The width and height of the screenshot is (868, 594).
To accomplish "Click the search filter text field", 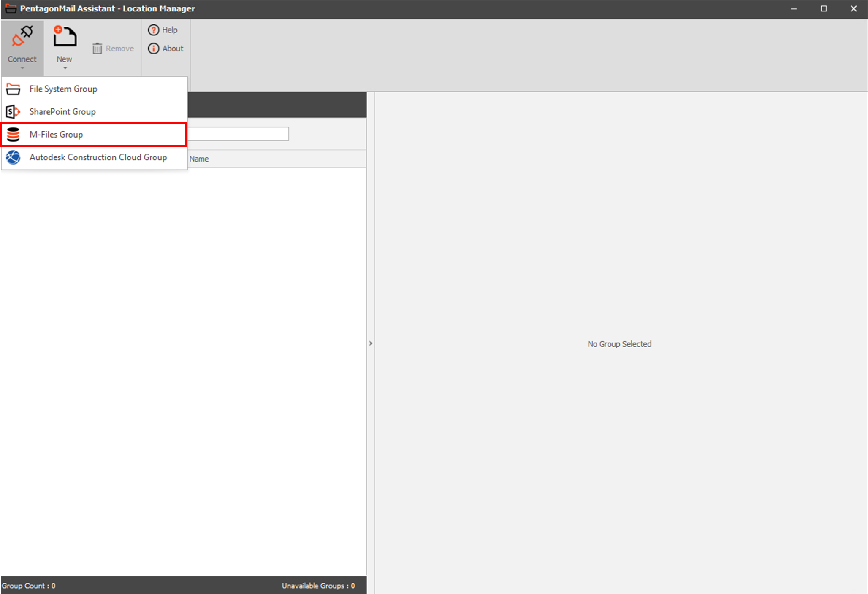I will [238, 134].
